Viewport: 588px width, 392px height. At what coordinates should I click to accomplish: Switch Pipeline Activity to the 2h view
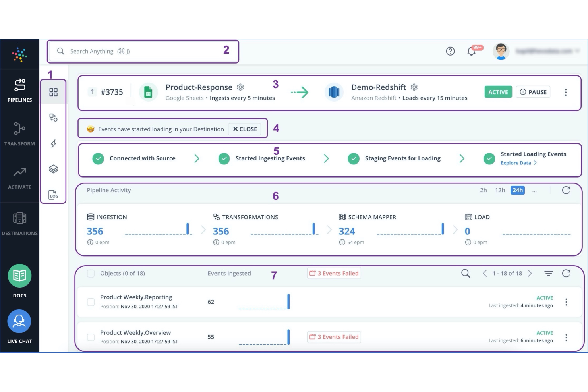point(483,190)
